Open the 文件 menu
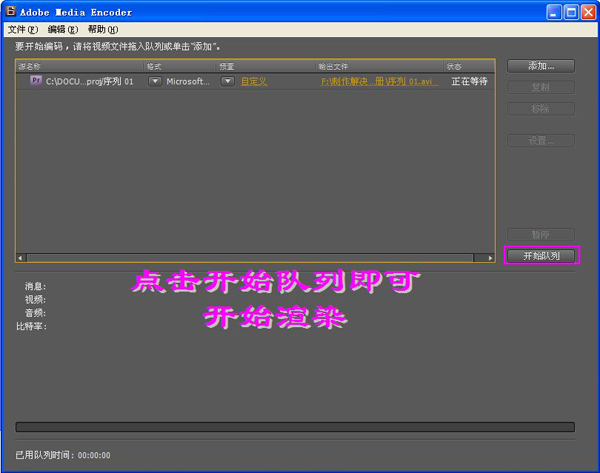This screenshot has height=473, width=600. click(x=23, y=29)
